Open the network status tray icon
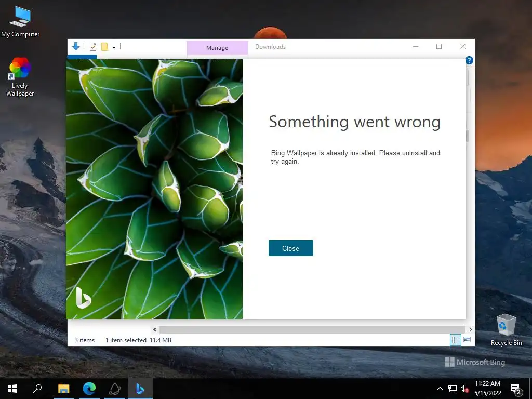The width and height of the screenshot is (532, 399). point(453,389)
